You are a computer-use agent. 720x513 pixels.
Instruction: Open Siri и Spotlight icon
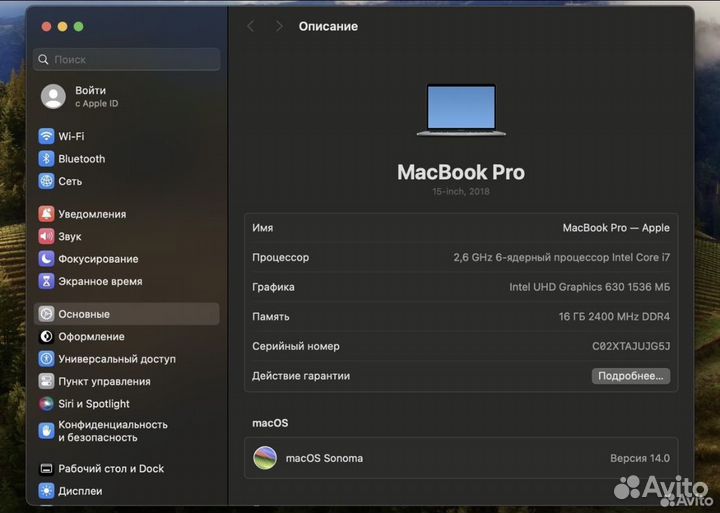tap(46, 404)
